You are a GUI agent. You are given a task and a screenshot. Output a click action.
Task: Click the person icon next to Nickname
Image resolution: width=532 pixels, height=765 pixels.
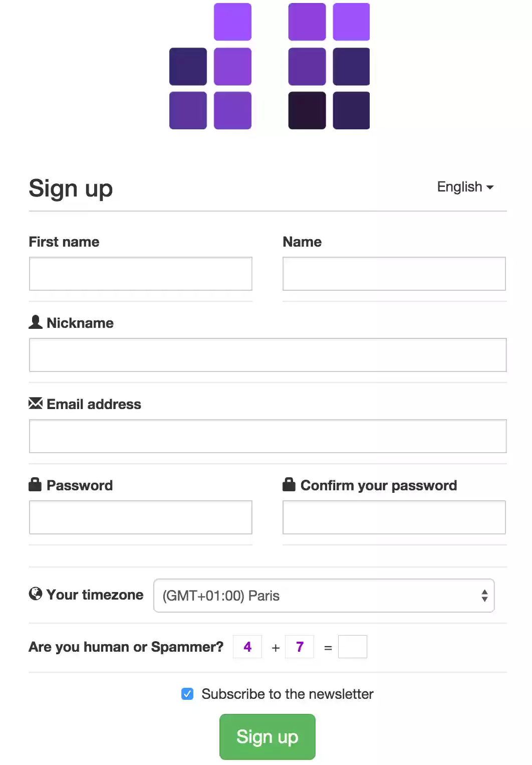(x=35, y=322)
